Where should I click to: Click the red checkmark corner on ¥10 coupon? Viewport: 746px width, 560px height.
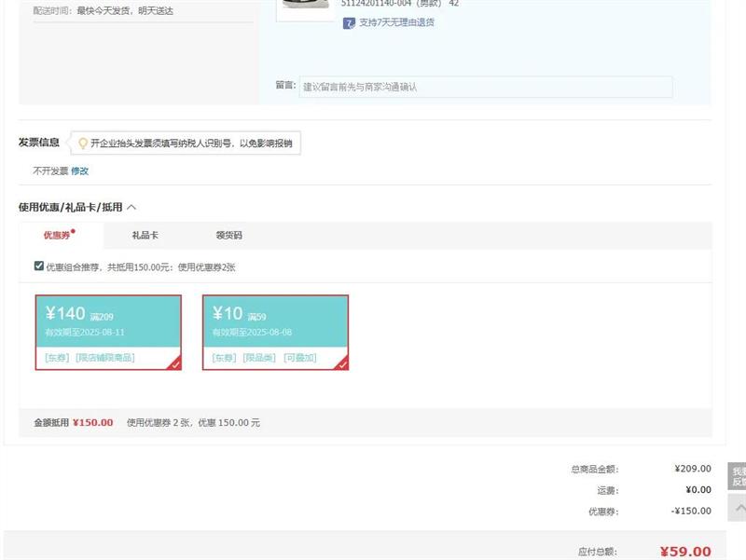coord(342,364)
